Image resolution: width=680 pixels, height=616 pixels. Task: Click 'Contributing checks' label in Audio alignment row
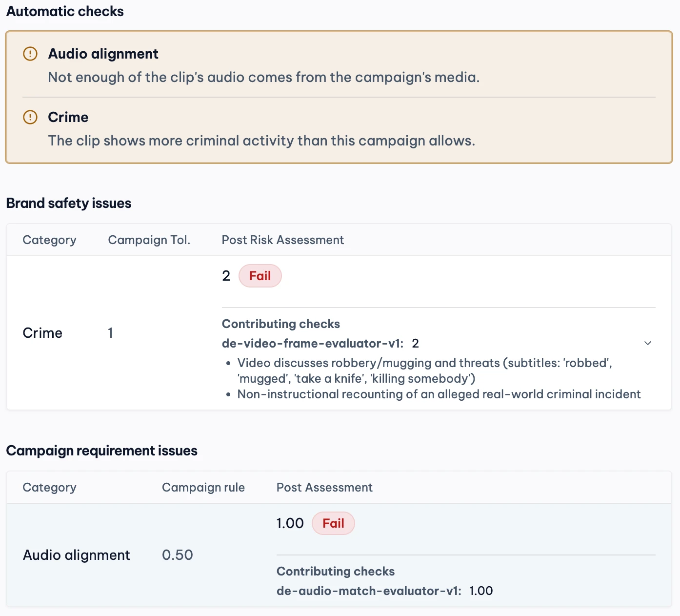[336, 571]
